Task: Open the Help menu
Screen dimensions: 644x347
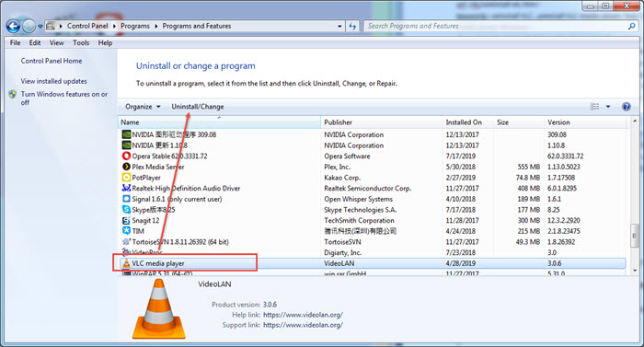Action: 105,42
